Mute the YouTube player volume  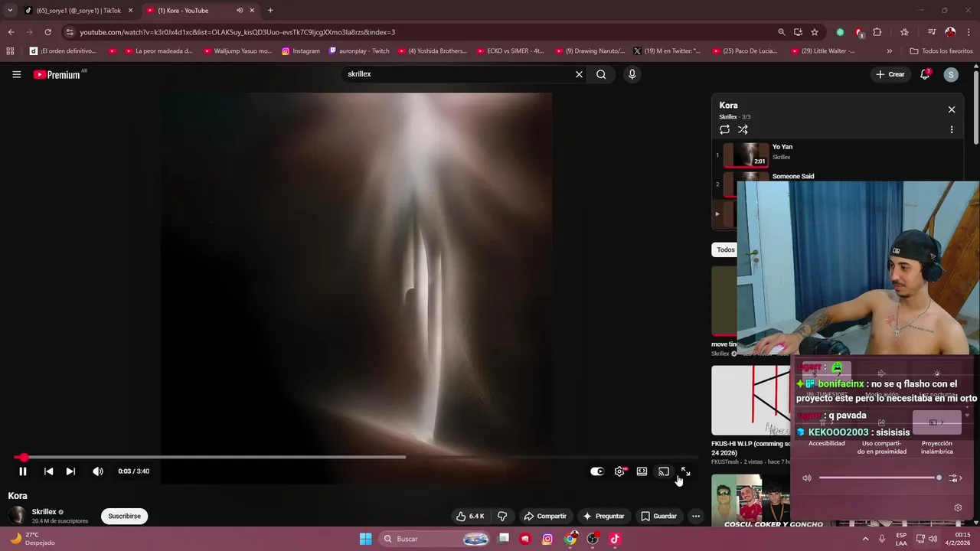(x=97, y=471)
